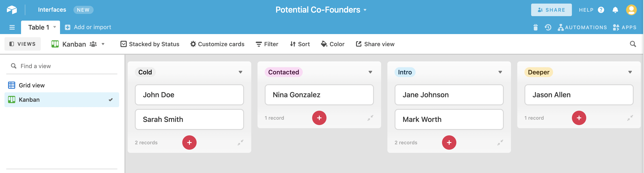The image size is (644, 173).
Task: Open base revision history icon
Action: [548, 27]
